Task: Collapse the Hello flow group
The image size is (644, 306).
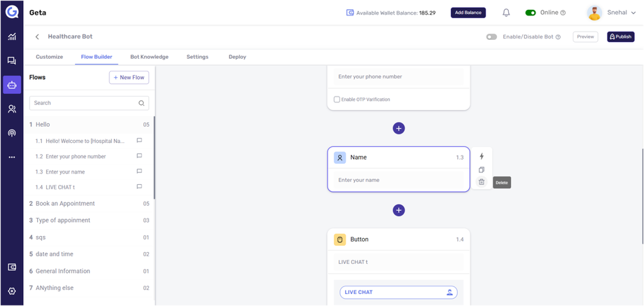Action: [x=43, y=125]
